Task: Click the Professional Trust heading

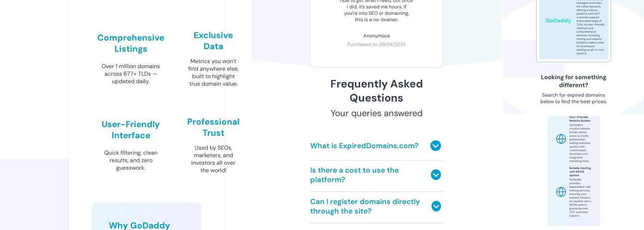Action: click(x=213, y=127)
